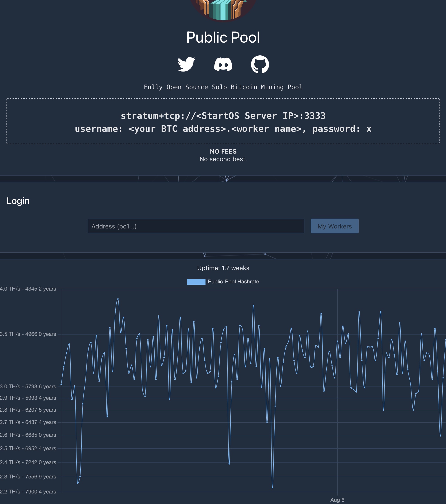The height and width of the screenshot is (504, 446).
Task: Toggle the Public-Pool Hashrate legend swatch
Action: pyautogui.click(x=196, y=282)
